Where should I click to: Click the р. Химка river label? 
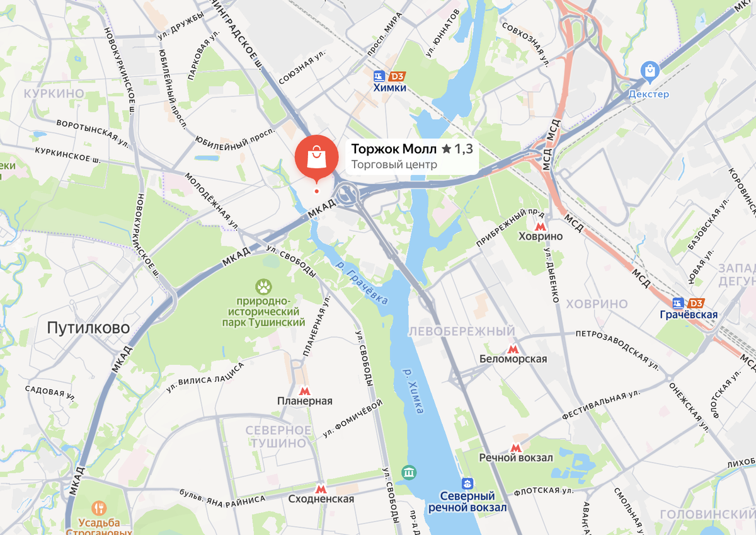(411, 391)
